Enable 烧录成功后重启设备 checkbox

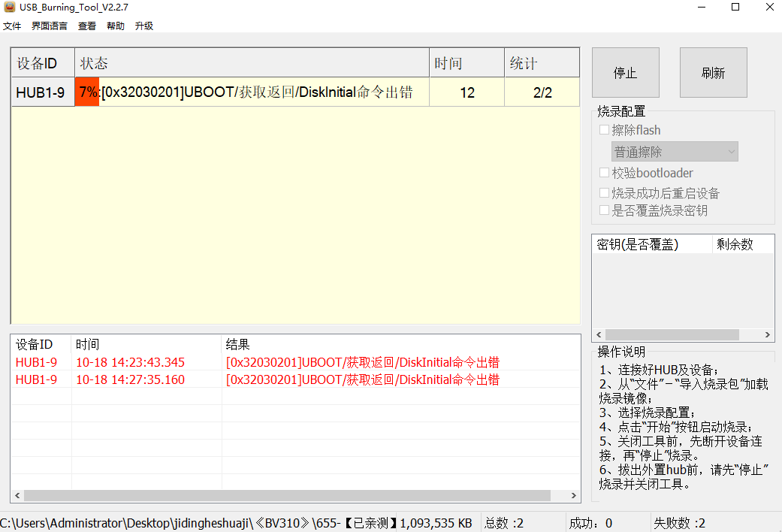[x=605, y=193]
